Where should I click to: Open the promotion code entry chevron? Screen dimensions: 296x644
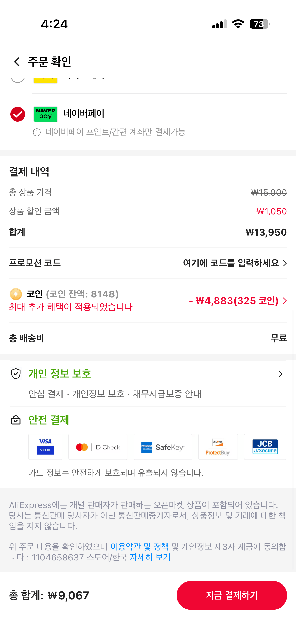click(x=284, y=263)
